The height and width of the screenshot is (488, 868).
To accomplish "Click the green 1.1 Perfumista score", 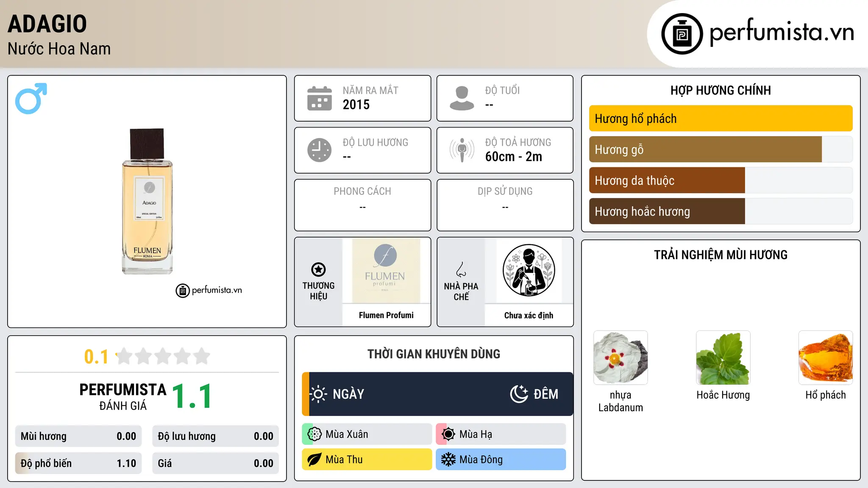I will pos(192,396).
